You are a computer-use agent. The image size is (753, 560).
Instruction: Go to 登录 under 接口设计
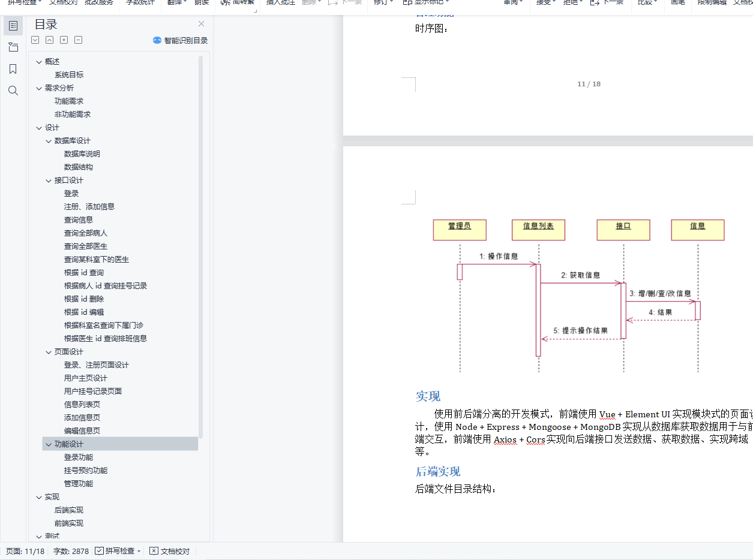tap(71, 194)
